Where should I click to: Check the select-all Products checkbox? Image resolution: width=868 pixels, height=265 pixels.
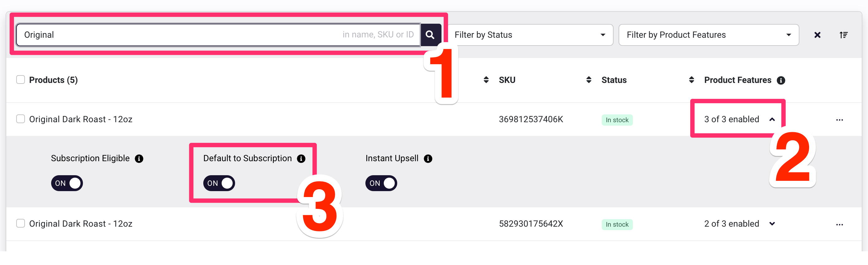pos(21,79)
